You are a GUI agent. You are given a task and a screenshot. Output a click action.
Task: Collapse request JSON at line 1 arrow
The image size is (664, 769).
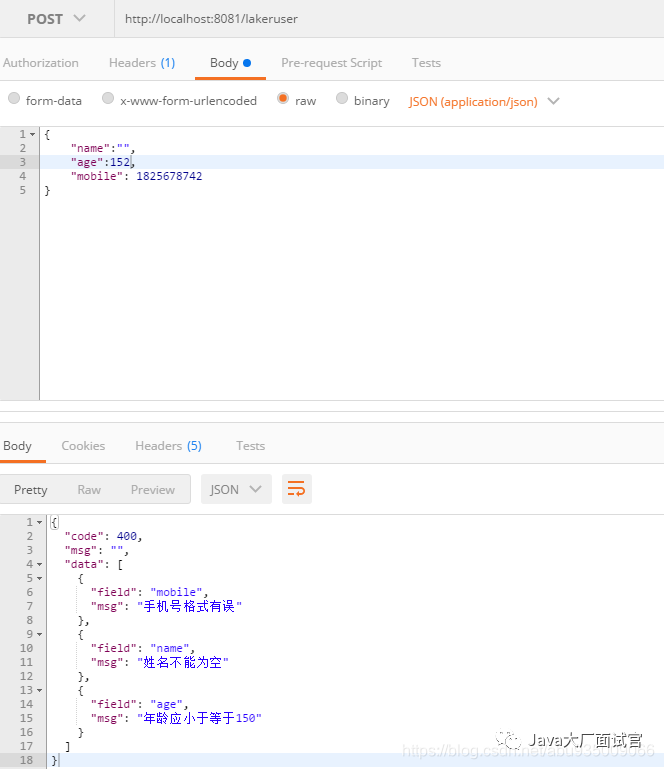(x=32, y=134)
